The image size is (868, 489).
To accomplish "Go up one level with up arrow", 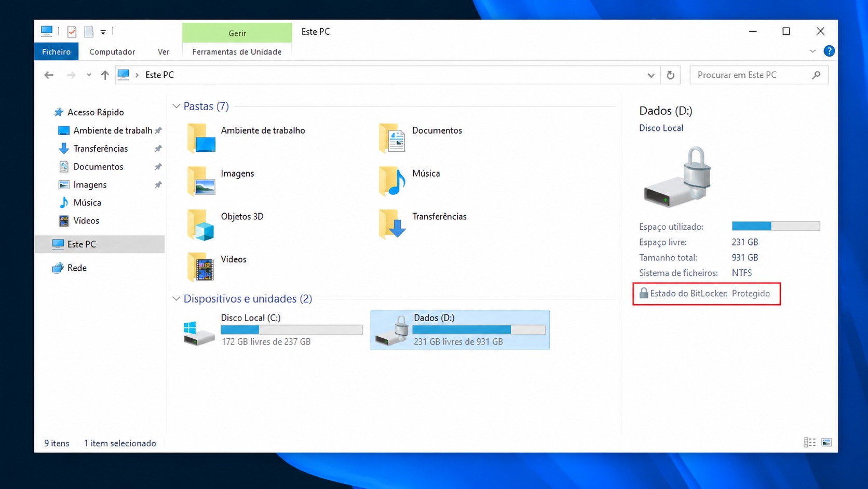I will [105, 75].
